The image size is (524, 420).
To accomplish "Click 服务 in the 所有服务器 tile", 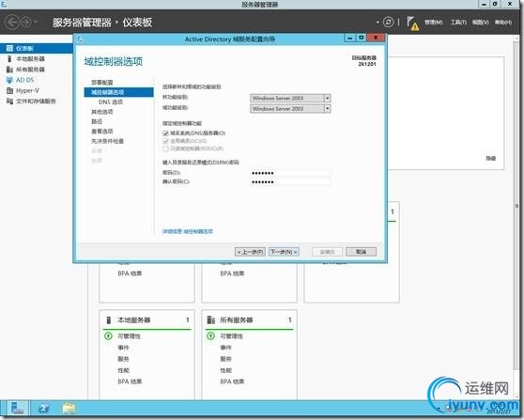I will pos(225,359).
